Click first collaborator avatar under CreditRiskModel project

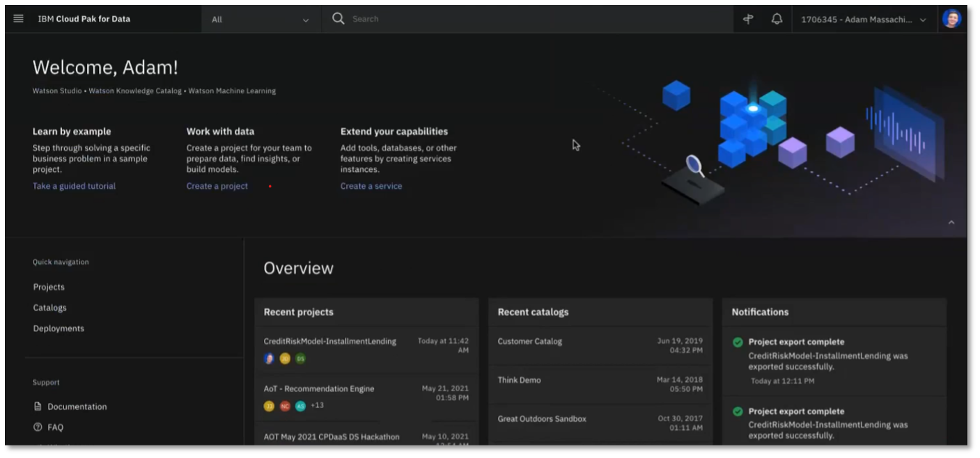click(x=269, y=358)
